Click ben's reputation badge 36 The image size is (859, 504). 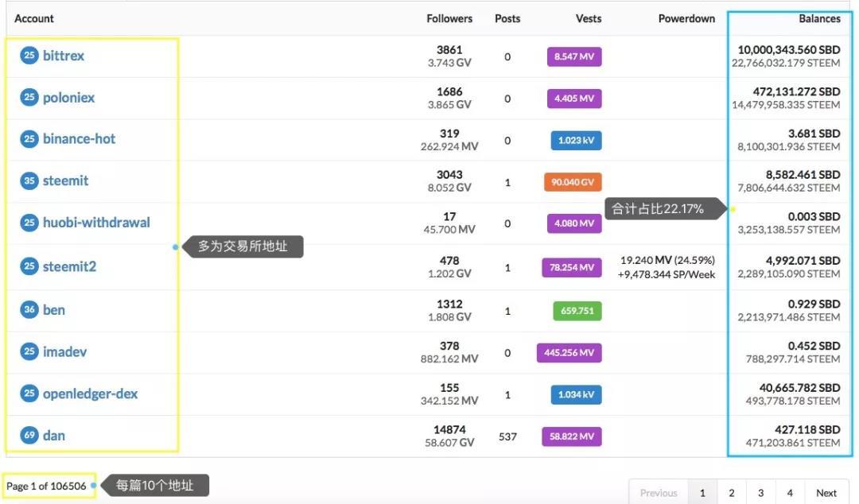click(29, 309)
